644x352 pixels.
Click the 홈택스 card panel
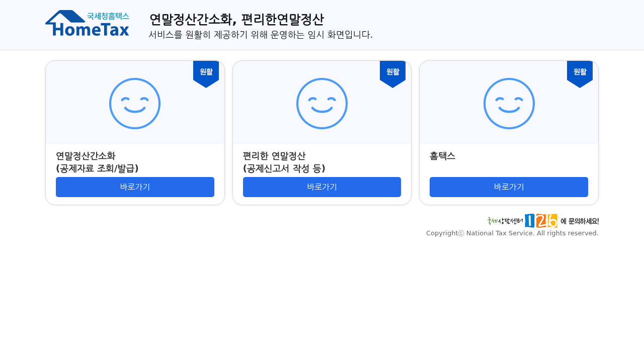[x=509, y=132]
